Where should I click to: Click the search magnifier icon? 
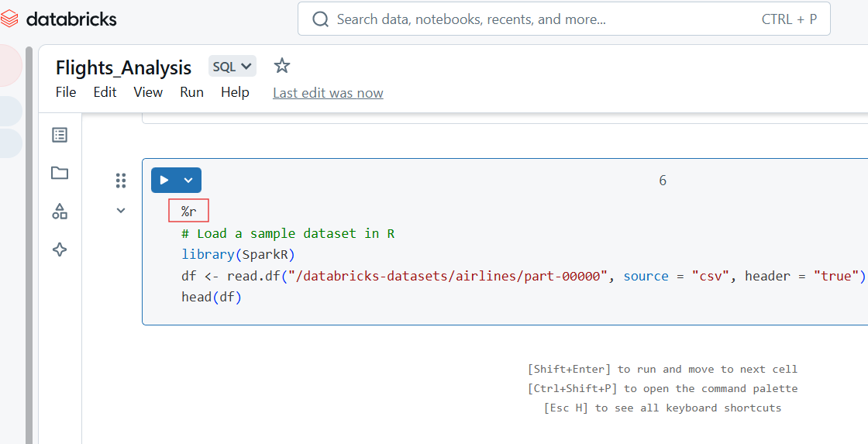pyautogui.click(x=321, y=19)
